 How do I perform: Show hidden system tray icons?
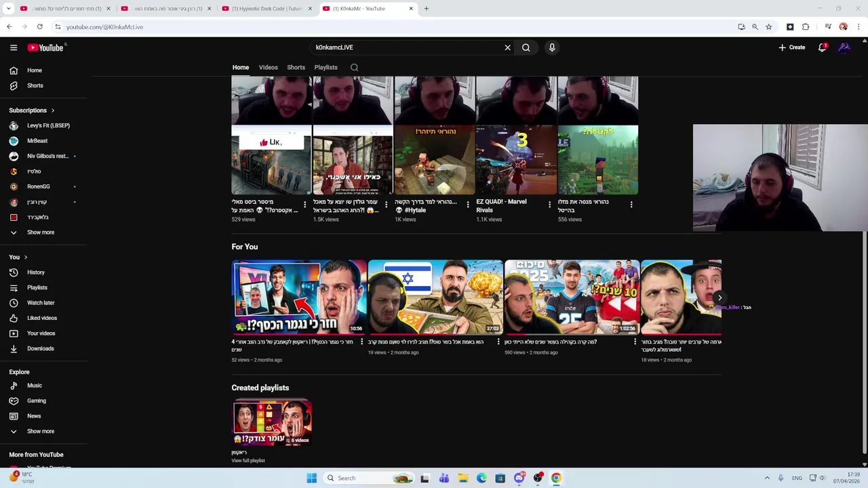click(x=767, y=478)
